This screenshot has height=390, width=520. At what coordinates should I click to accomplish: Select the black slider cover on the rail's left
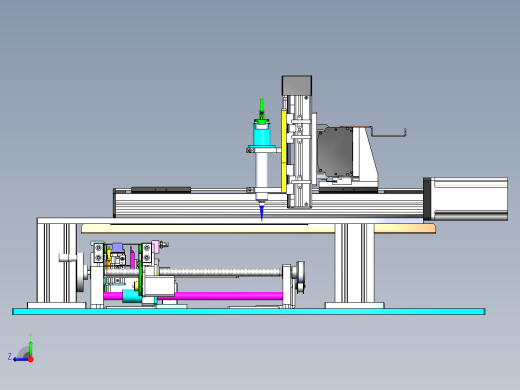161,190
